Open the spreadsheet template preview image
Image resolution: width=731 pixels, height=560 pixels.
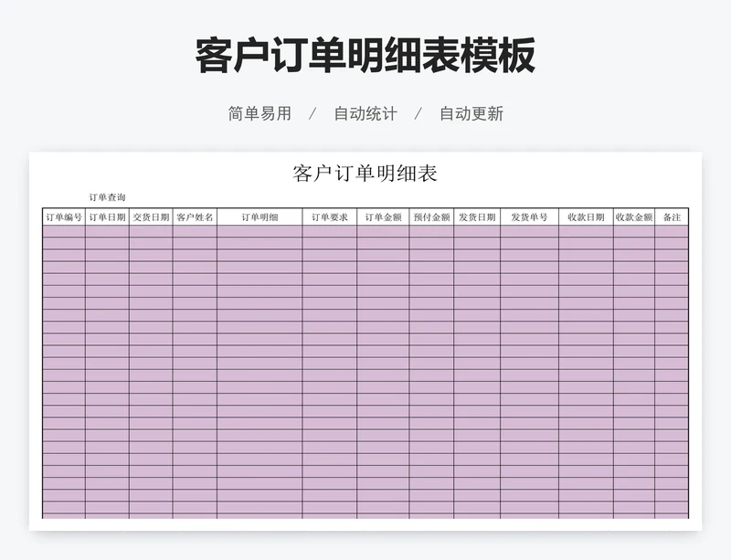coord(365,341)
